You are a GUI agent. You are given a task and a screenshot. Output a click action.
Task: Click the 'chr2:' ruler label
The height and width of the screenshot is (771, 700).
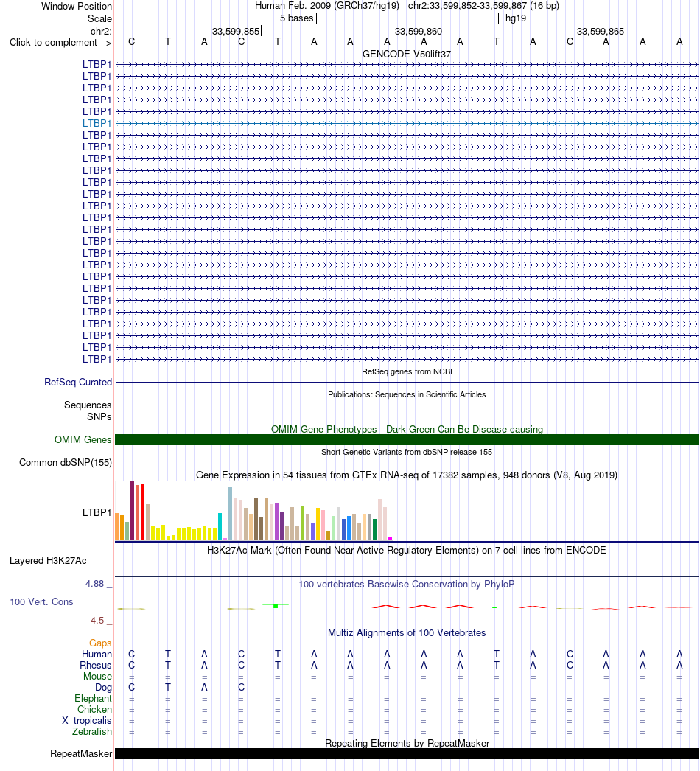101,32
